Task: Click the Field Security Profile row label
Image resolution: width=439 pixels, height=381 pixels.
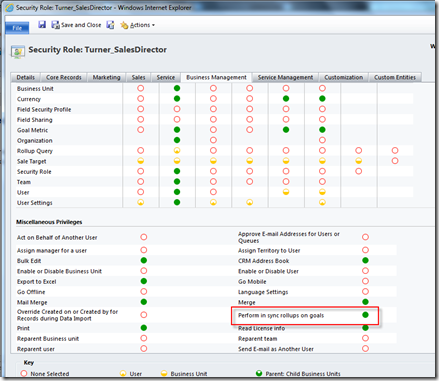Action: coord(44,109)
